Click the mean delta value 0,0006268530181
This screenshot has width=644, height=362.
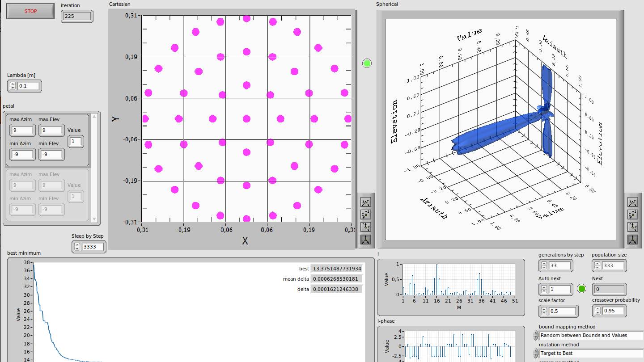[x=337, y=279]
